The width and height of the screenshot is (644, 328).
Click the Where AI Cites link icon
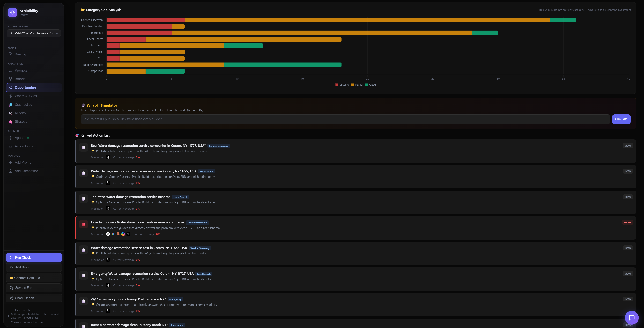11,96
